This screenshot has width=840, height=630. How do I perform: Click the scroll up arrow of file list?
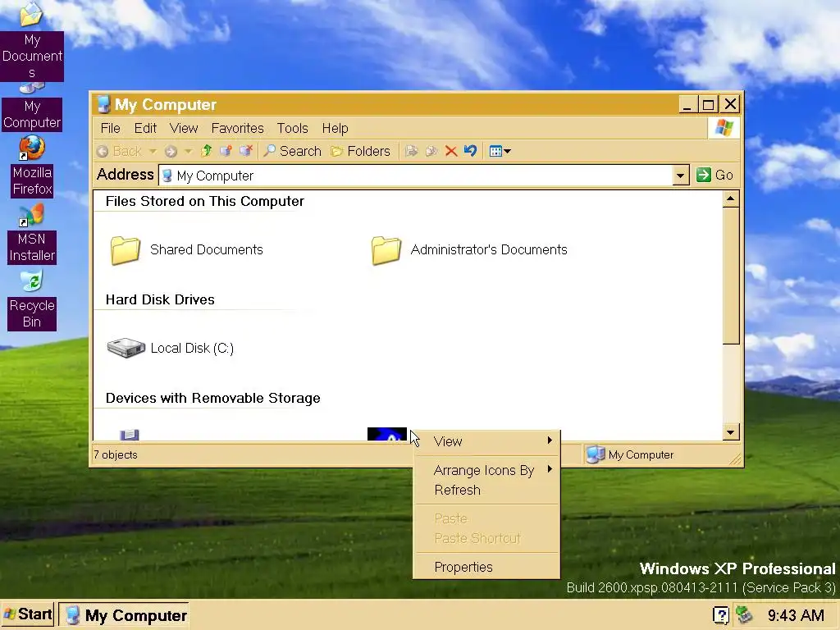point(731,199)
